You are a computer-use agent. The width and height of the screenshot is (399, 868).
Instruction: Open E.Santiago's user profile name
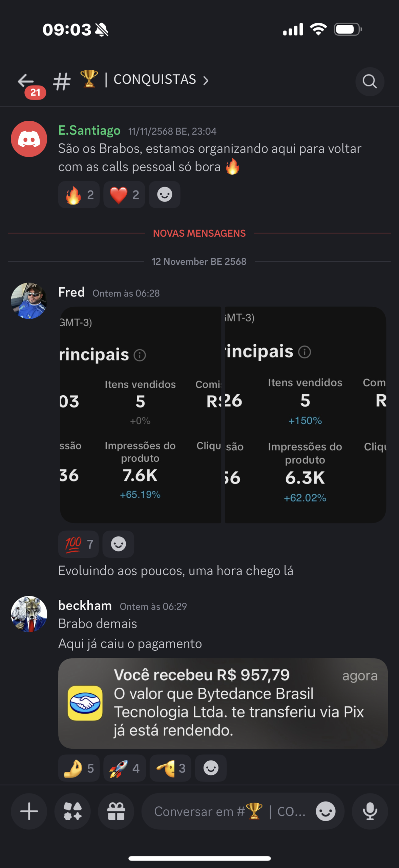click(89, 131)
